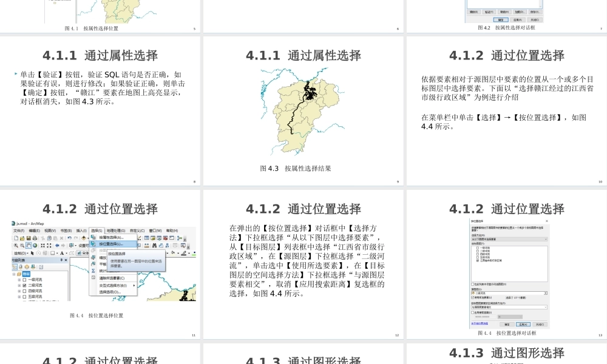
Task: Open the 文件 menu in ArcMap
Action: 18,231
